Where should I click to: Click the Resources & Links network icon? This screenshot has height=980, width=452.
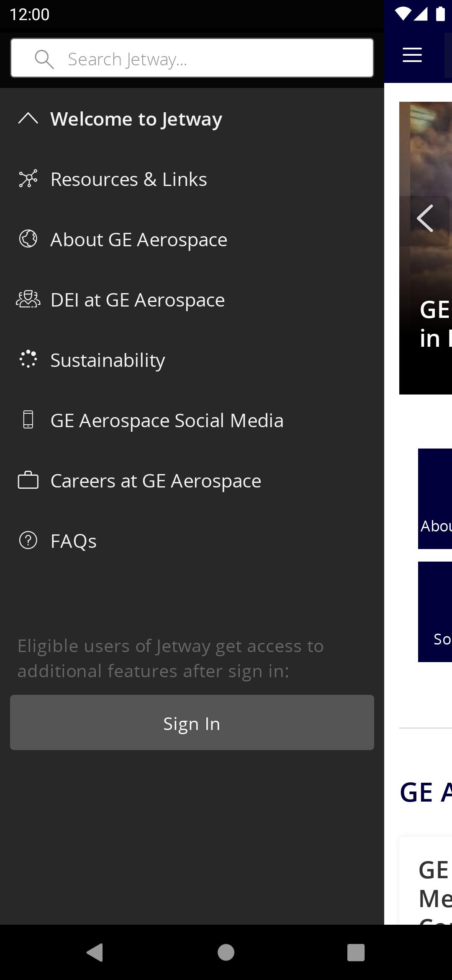(x=28, y=179)
